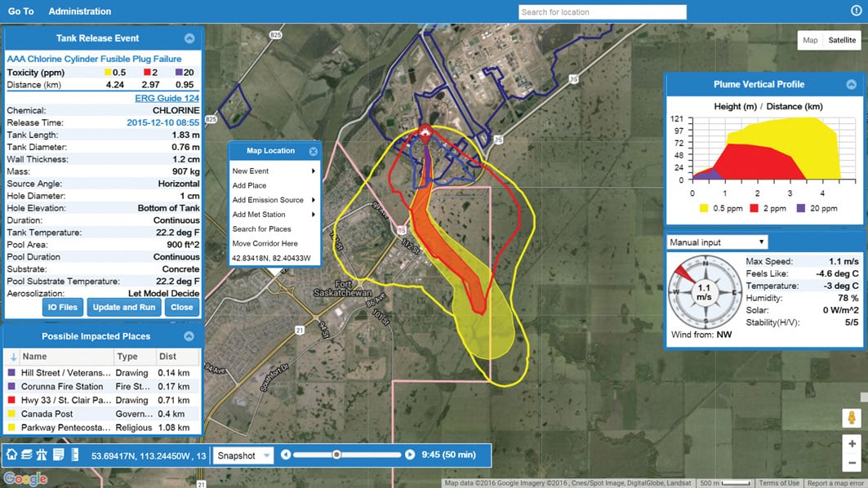Collapse the Plume Vertical Profile panel
Screen dimensions: 868x488
pyautogui.click(x=852, y=84)
